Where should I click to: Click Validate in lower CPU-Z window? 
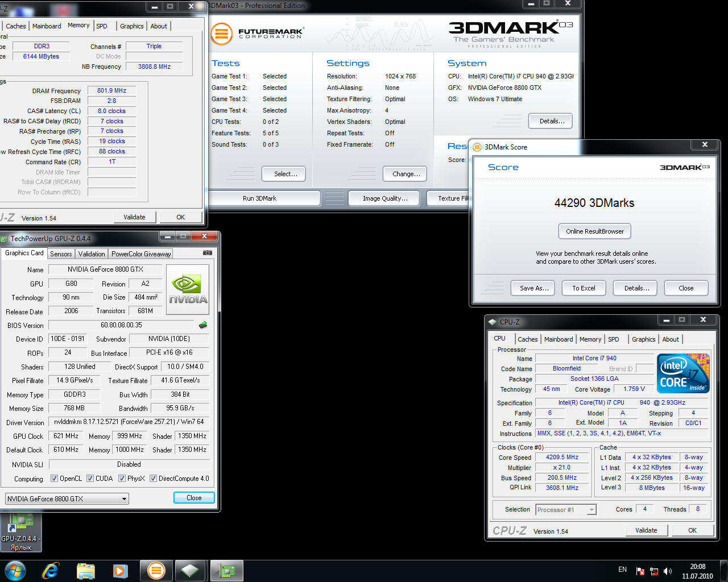tap(646, 530)
